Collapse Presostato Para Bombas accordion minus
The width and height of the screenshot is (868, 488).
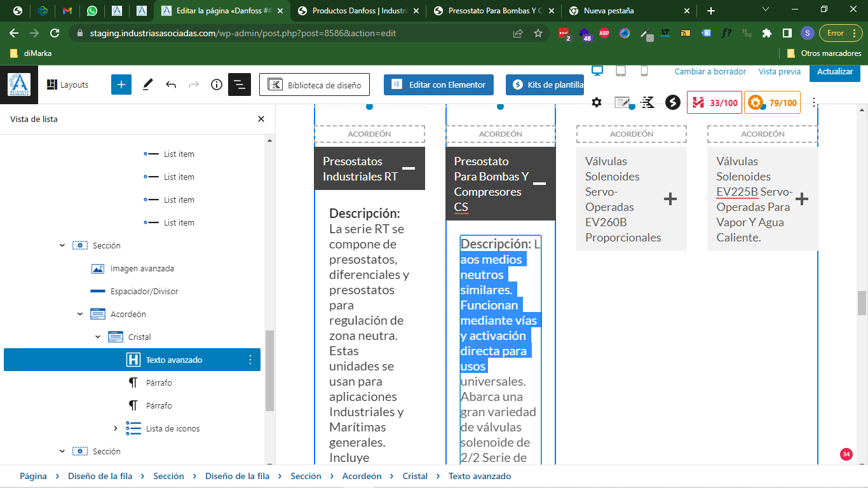[x=539, y=184]
